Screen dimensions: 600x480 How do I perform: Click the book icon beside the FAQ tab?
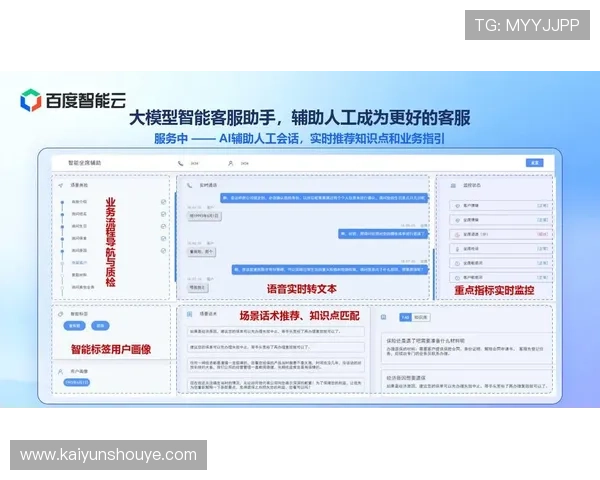[x=383, y=317]
